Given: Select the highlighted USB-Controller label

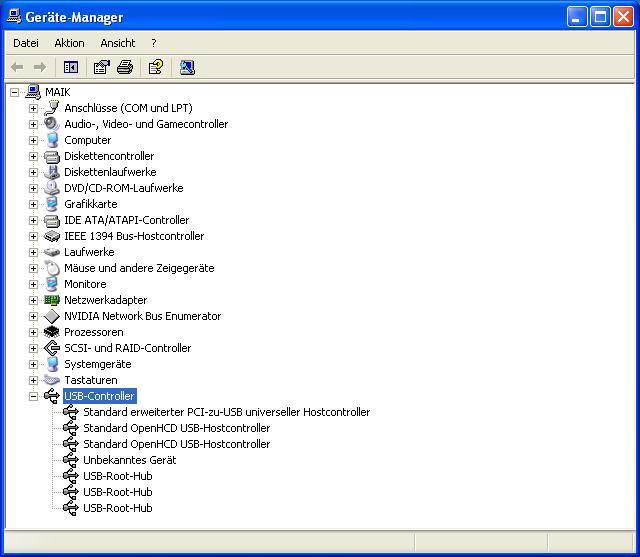Looking at the screenshot, I should click(x=99, y=396).
